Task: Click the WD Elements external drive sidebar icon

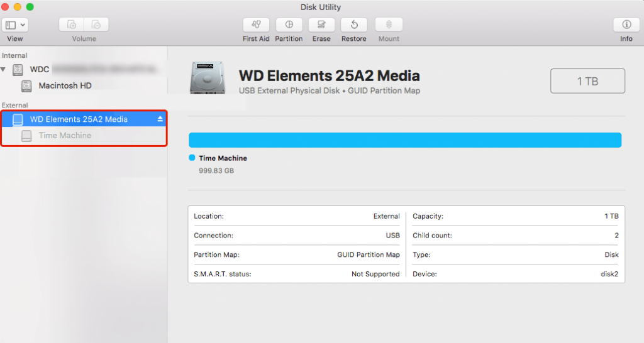Action: click(18, 119)
